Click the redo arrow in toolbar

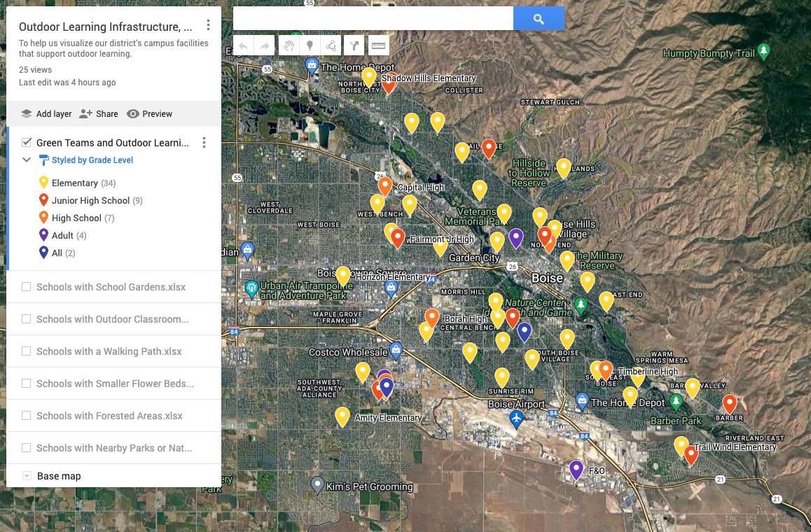point(265,46)
